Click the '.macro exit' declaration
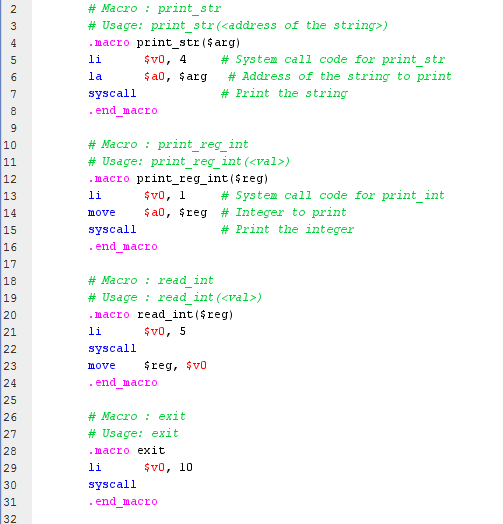 pos(126,451)
